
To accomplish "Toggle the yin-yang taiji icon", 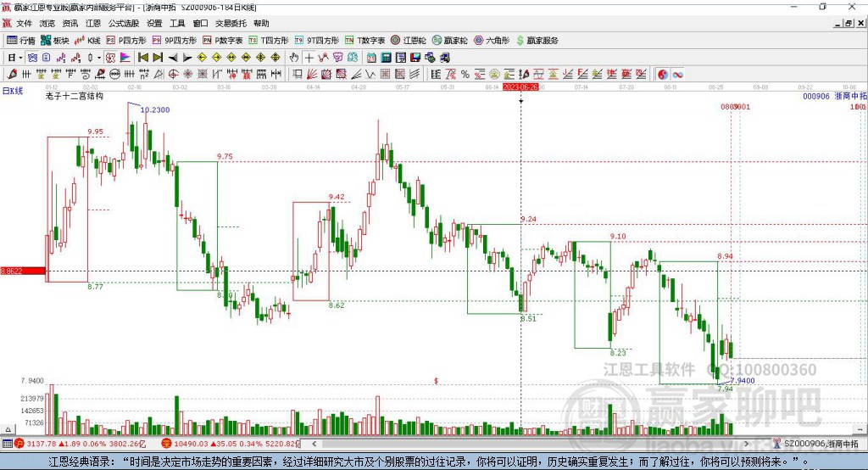I will [663, 74].
